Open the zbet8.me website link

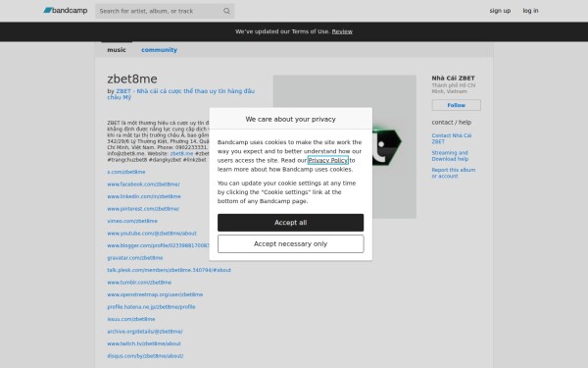click(x=182, y=154)
